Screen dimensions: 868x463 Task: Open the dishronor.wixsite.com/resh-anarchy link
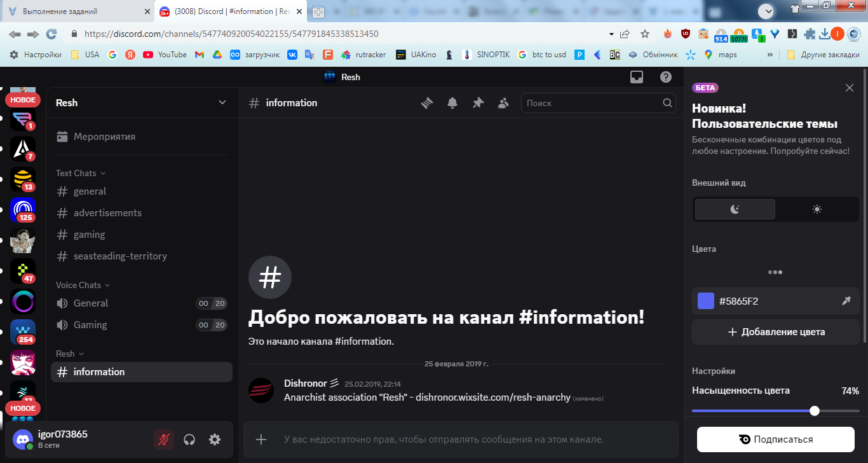(492, 397)
